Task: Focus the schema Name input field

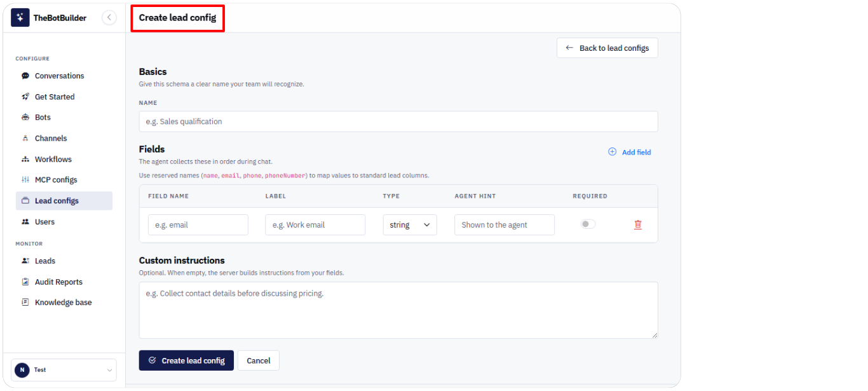Action: 398,121
